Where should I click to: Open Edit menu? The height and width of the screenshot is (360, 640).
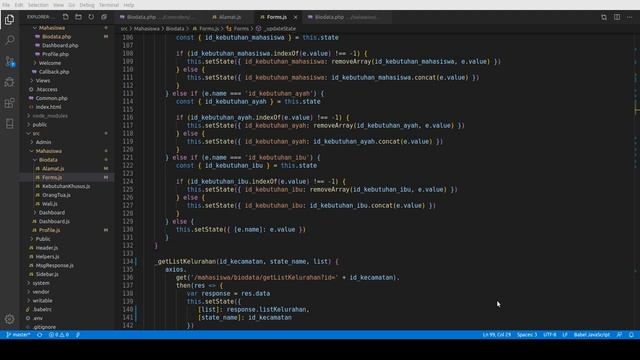pyautogui.click(x=19, y=5)
